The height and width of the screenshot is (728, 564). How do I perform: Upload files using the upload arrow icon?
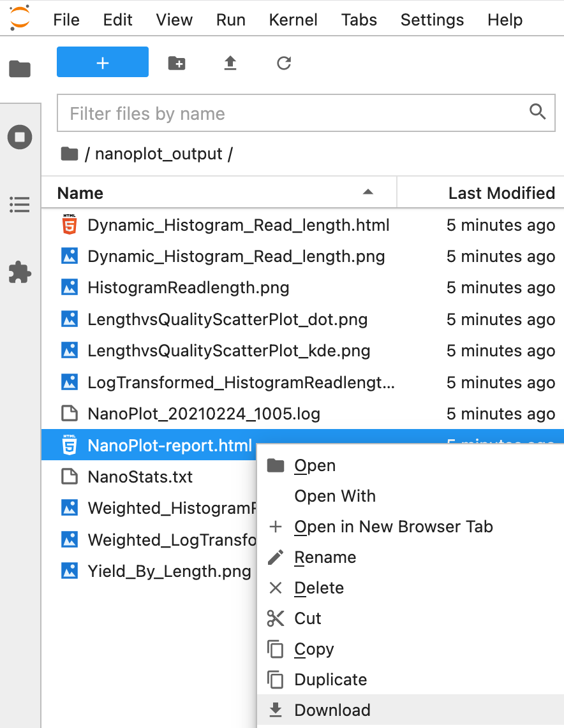[230, 63]
